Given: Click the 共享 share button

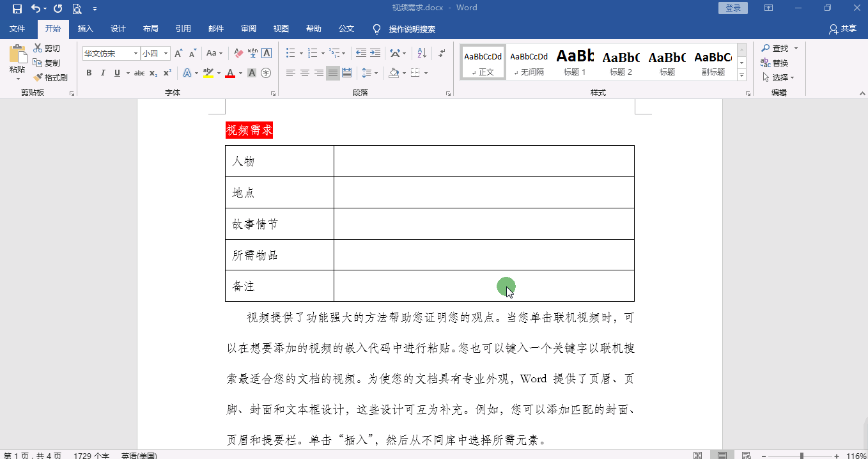Looking at the screenshot, I should click(842, 29).
